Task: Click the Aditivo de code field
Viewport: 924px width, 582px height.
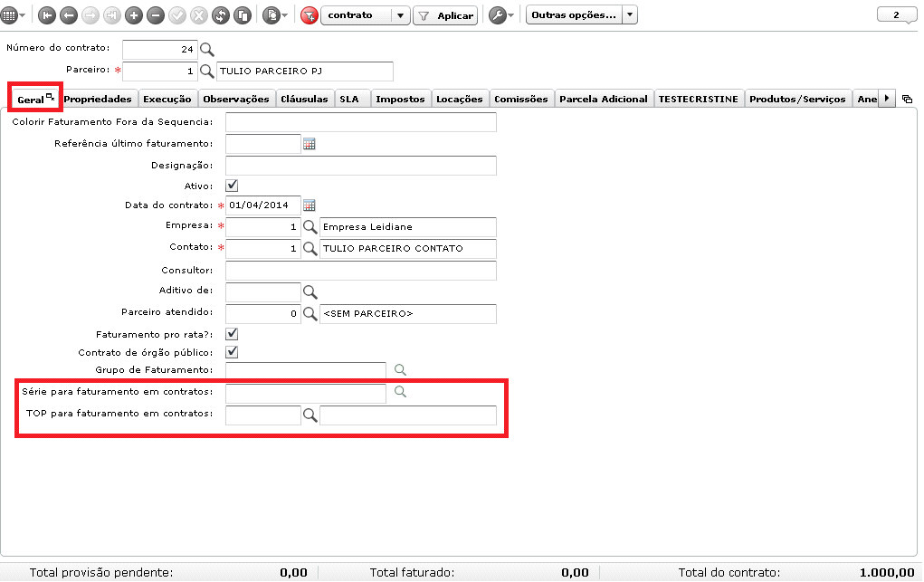Action: coord(262,291)
